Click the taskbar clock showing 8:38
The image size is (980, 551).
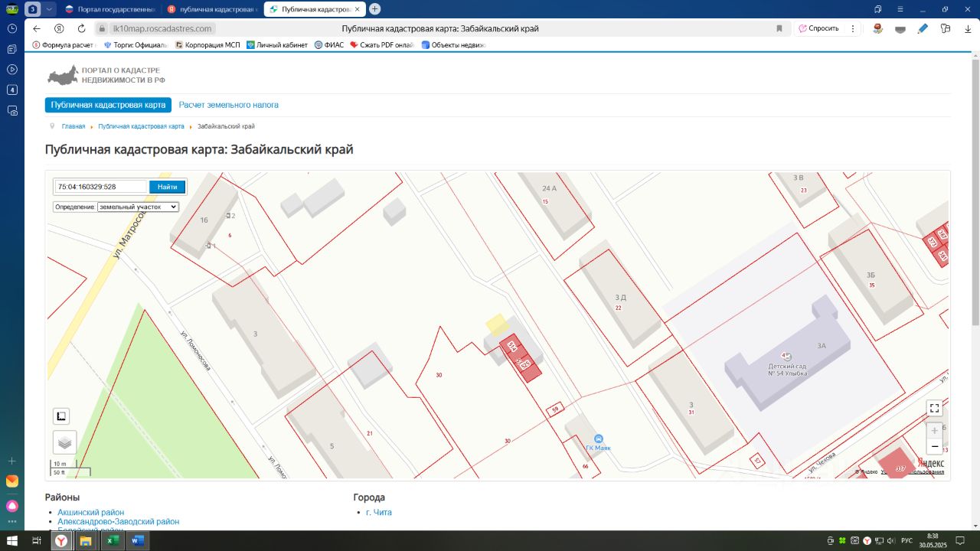click(x=932, y=541)
